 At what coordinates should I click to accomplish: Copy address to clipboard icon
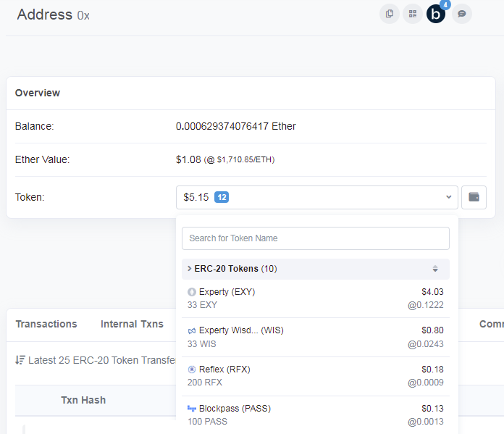pyautogui.click(x=390, y=14)
